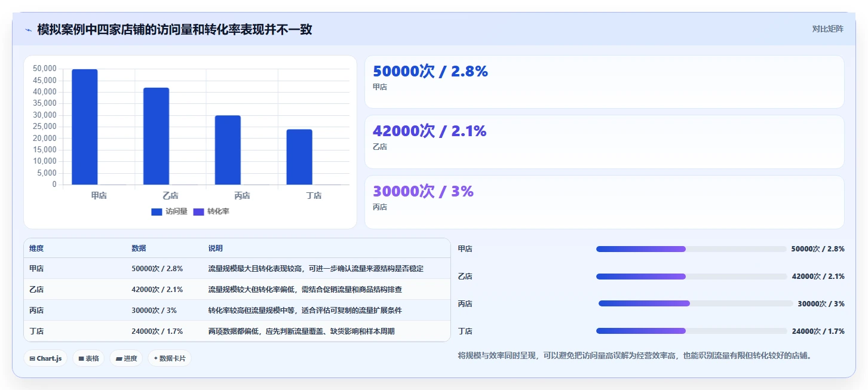Click the description starting 两项数据都偏低
Viewport: 868px width, 390px height.
coord(301,331)
